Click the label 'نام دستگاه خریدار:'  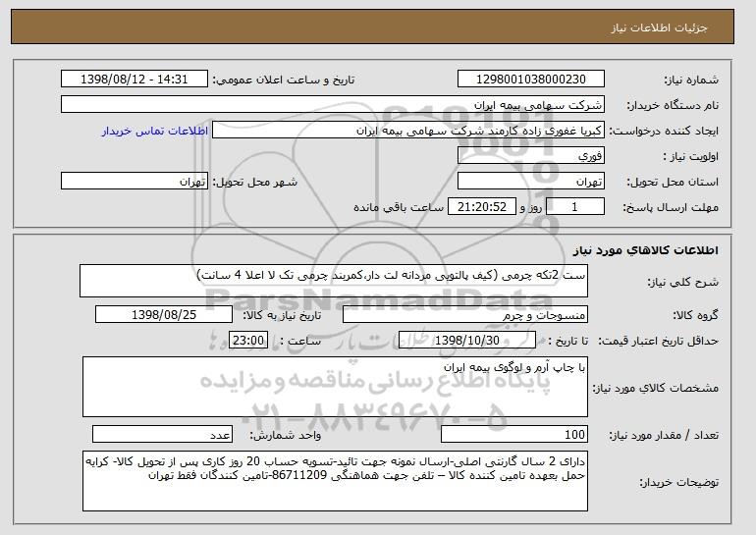click(x=673, y=106)
